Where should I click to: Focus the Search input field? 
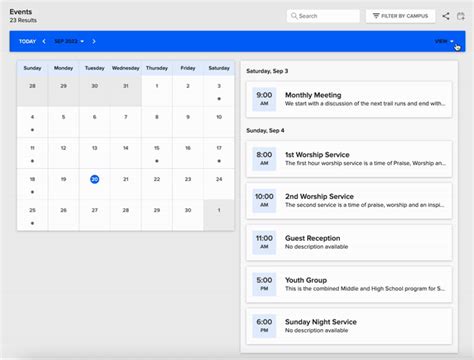[323, 16]
